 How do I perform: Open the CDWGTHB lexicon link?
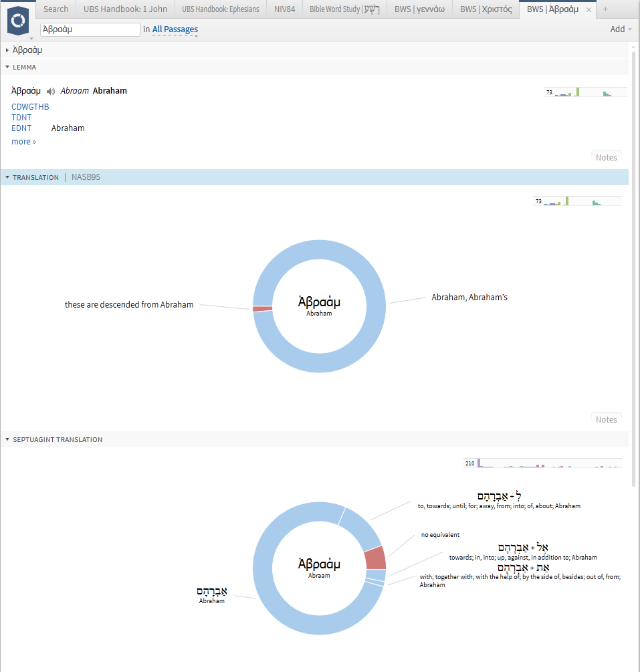click(30, 107)
